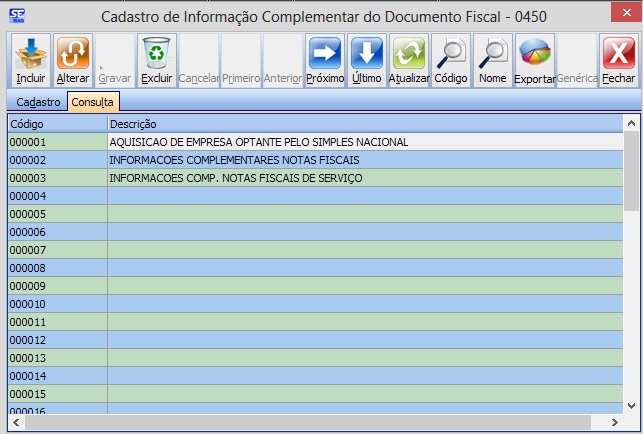Screen dimensions: 643x434
Task: Go to next record with Próximo
Action: click(x=325, y=59)
